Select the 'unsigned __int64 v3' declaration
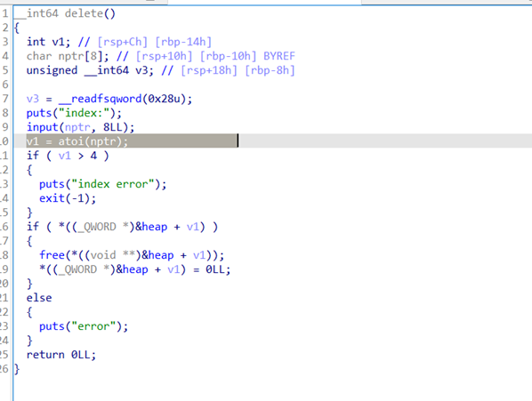 90,70
